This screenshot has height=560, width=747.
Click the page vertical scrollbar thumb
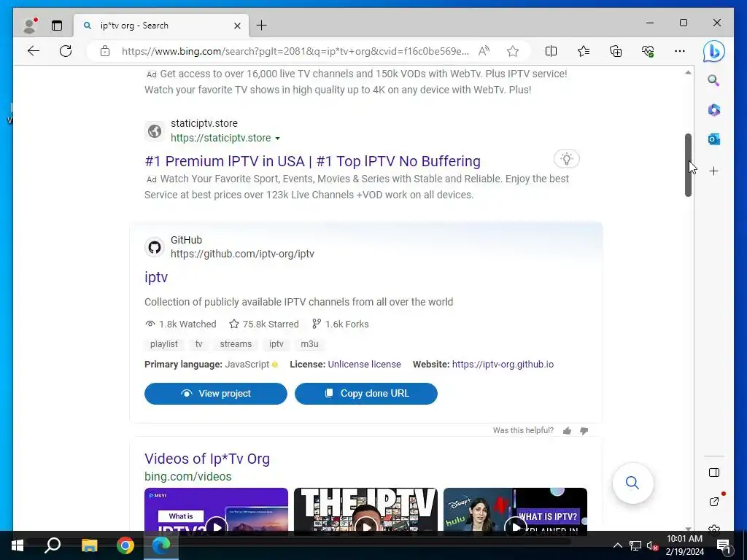click(688, 165)
